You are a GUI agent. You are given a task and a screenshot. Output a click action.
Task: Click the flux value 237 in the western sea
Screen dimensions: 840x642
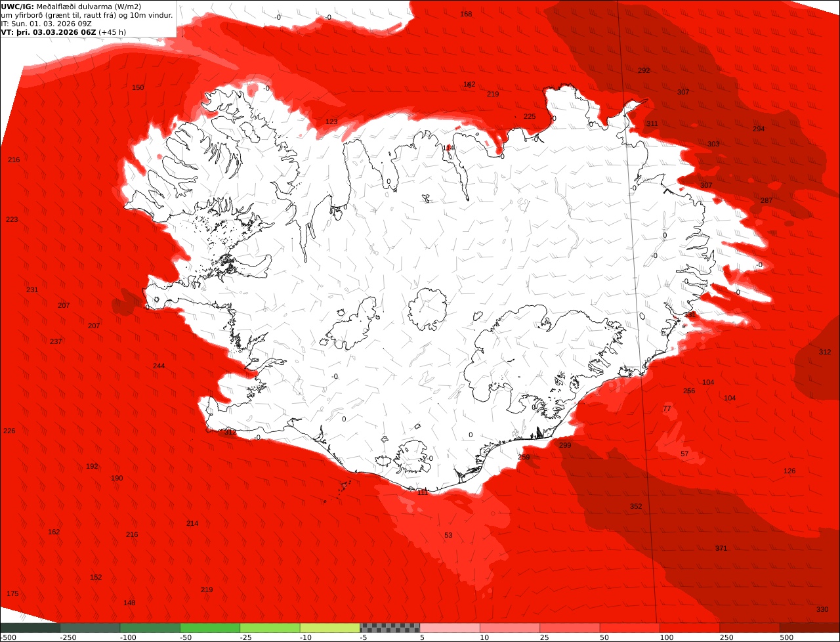pos(56,341)
